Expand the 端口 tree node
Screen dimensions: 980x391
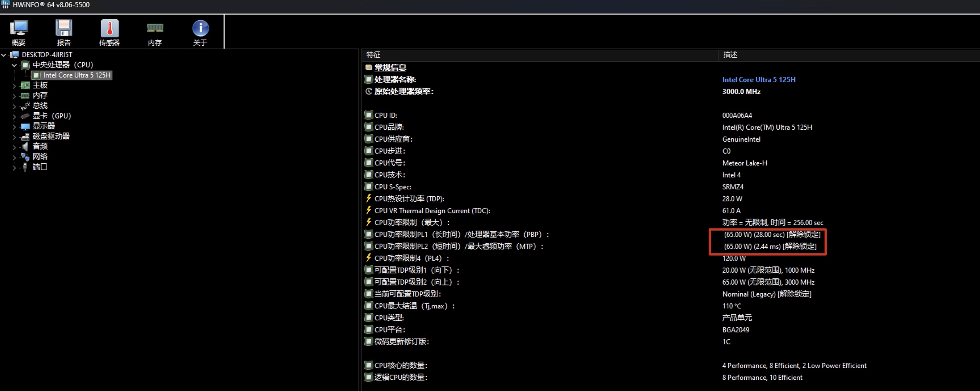[x=14, y=168]
